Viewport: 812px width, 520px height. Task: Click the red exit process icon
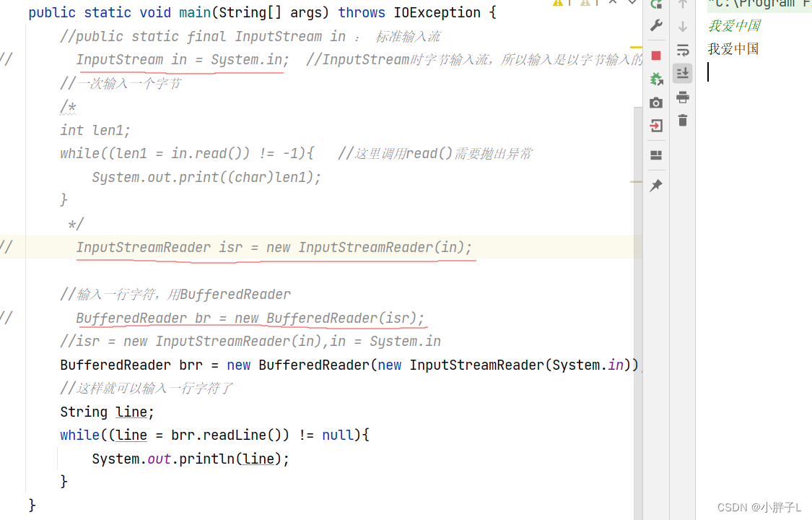[656, 125]
